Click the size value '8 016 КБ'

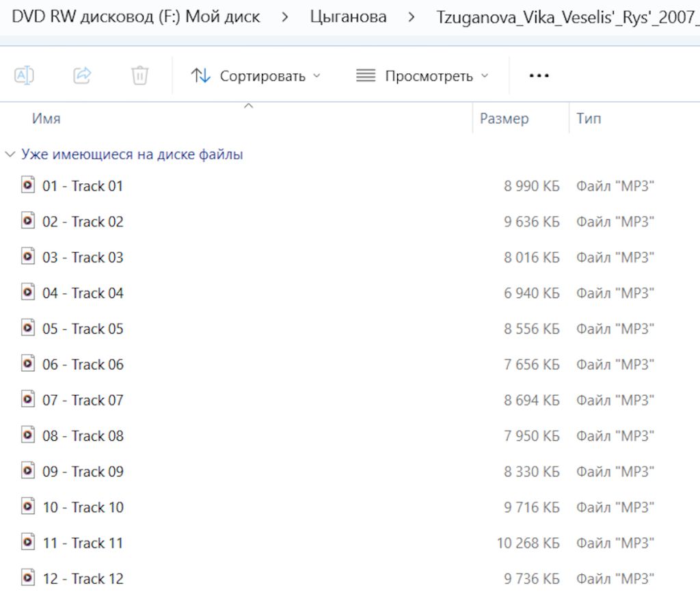(532, 257)
